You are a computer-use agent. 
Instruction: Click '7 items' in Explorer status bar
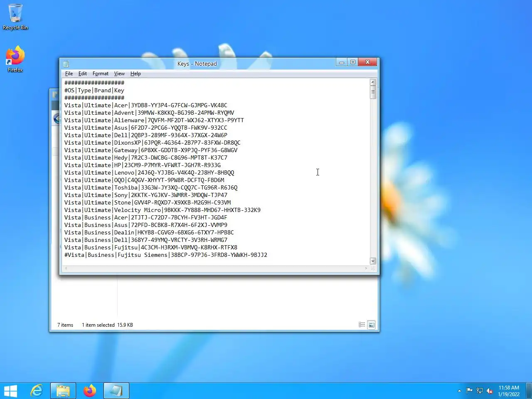(65, 325)
